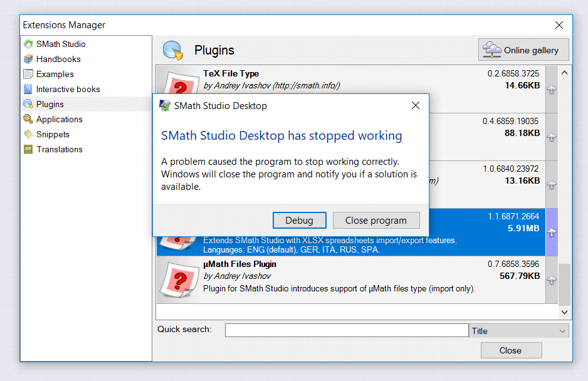Click the scrollbar down arrow in plugin list
The height and width of the screenshot is (381, 588).
coord(564,311)
